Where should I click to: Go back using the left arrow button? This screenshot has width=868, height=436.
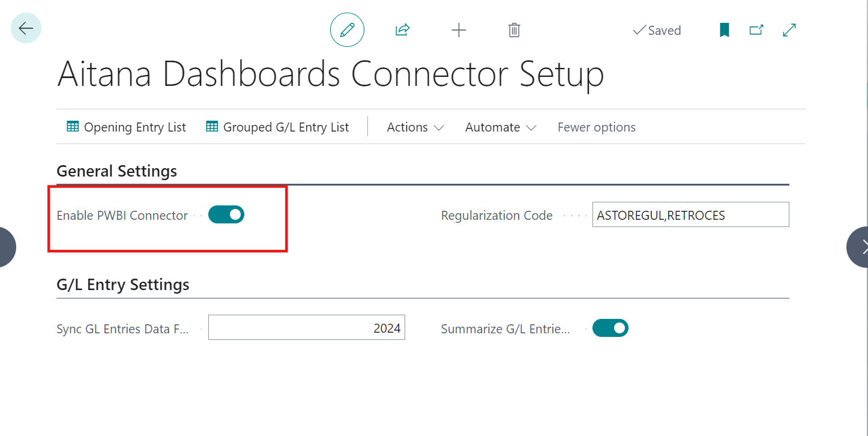[26, 28]
